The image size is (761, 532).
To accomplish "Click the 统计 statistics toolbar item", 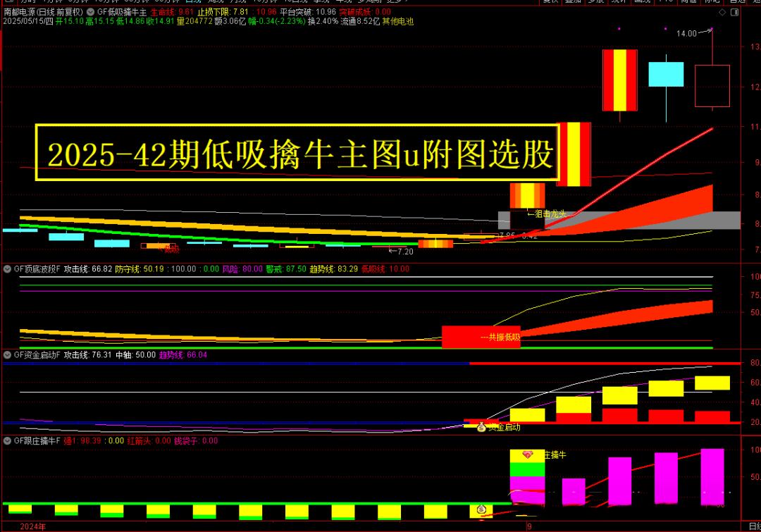I will (x=620, y=3).
